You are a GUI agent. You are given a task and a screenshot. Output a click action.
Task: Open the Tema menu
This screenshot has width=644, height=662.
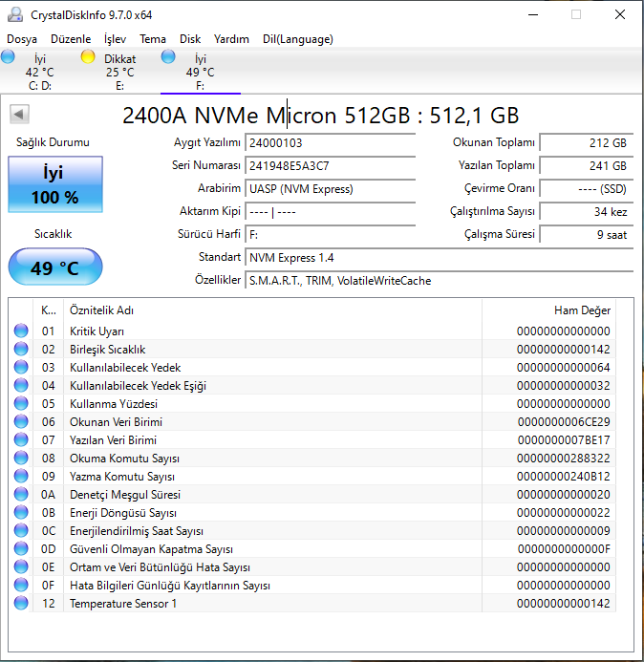[153, 39]
